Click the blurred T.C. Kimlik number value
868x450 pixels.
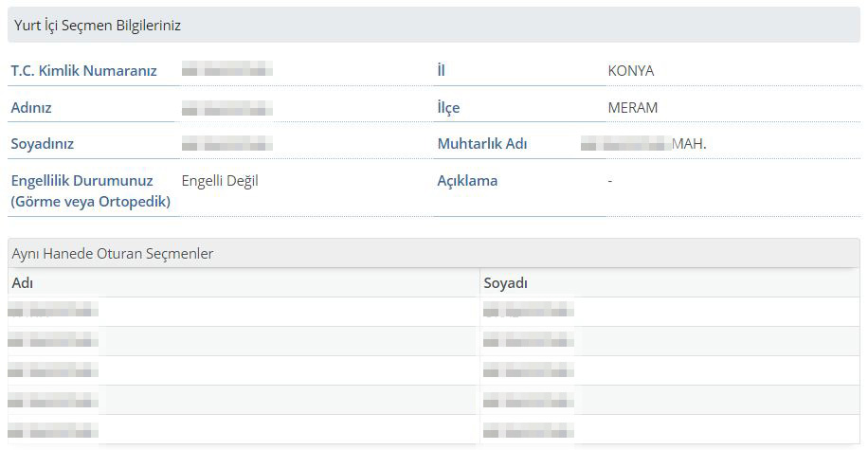point(227,71)
